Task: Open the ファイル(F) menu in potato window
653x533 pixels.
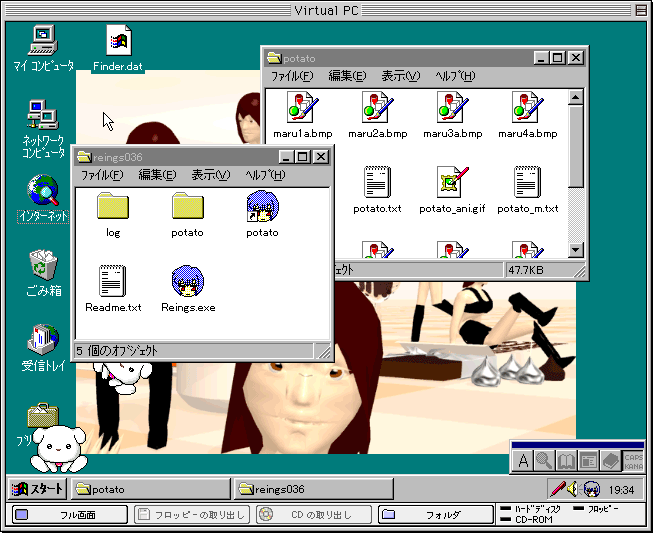Action: 291,76
